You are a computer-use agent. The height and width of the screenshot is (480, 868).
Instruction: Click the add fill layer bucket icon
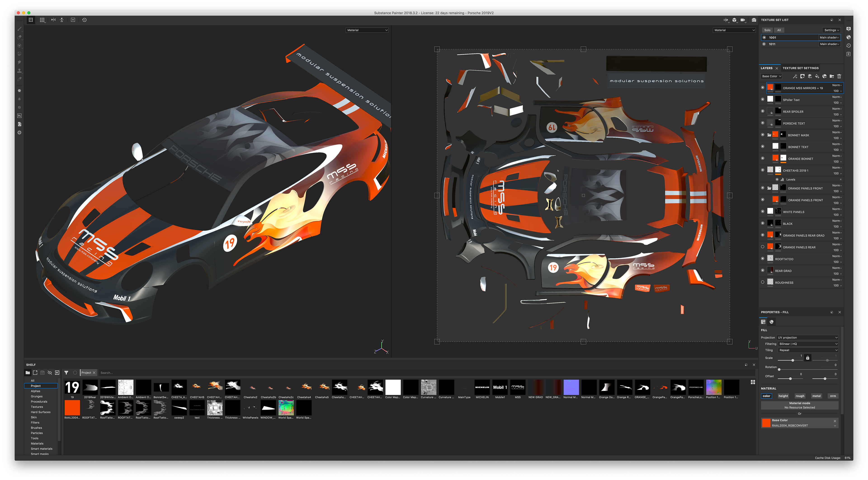817,76
